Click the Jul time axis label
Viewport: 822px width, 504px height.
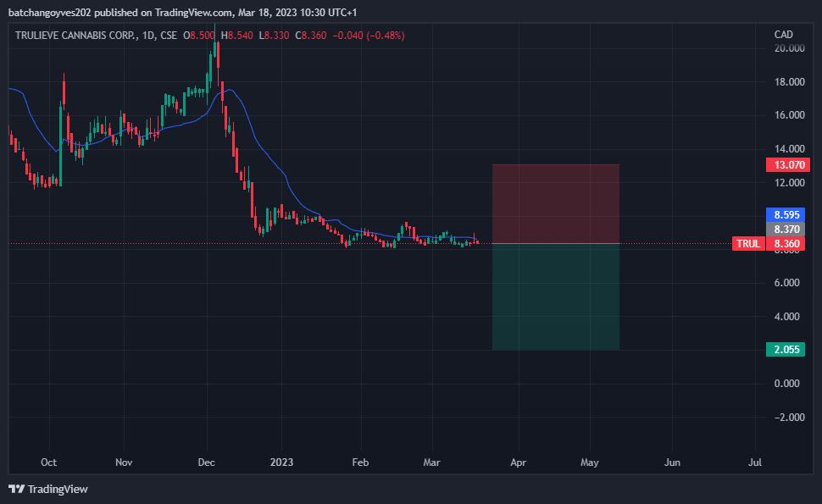[755, 462]
